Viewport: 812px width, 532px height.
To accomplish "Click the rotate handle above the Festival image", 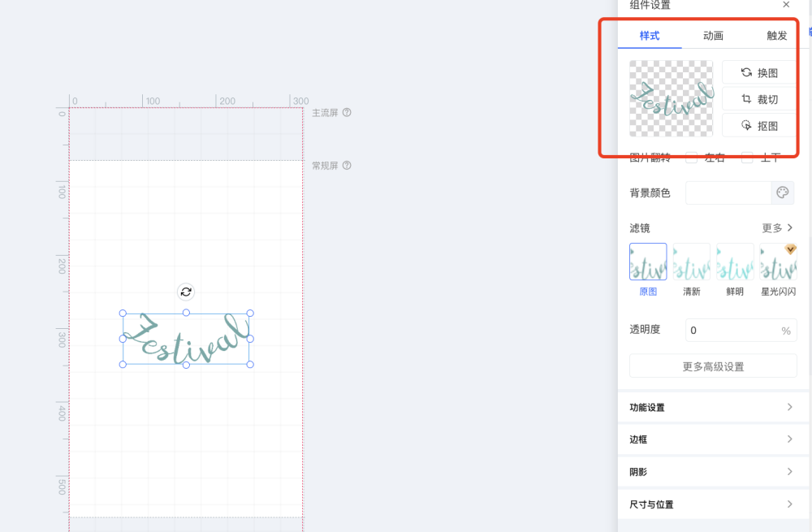I will [186, 292].
